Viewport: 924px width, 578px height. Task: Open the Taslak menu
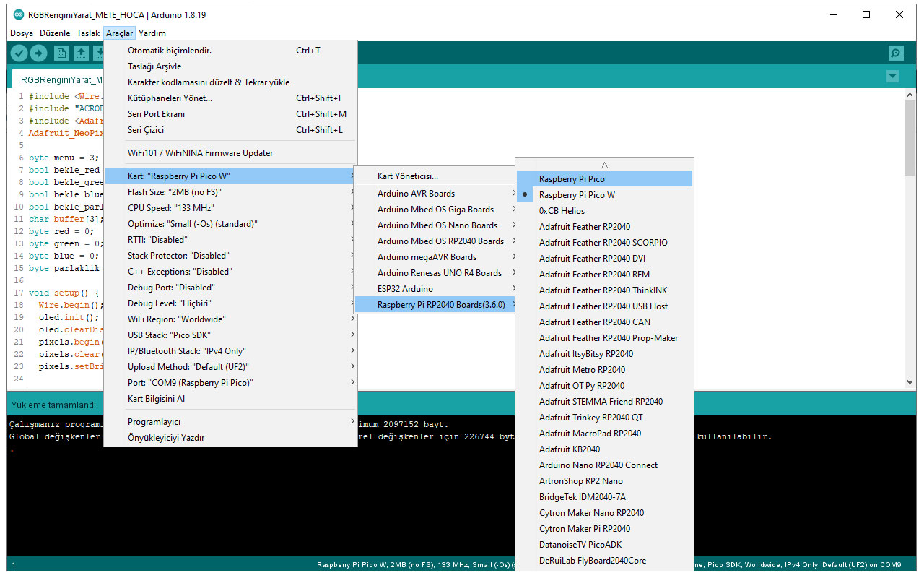88,33
